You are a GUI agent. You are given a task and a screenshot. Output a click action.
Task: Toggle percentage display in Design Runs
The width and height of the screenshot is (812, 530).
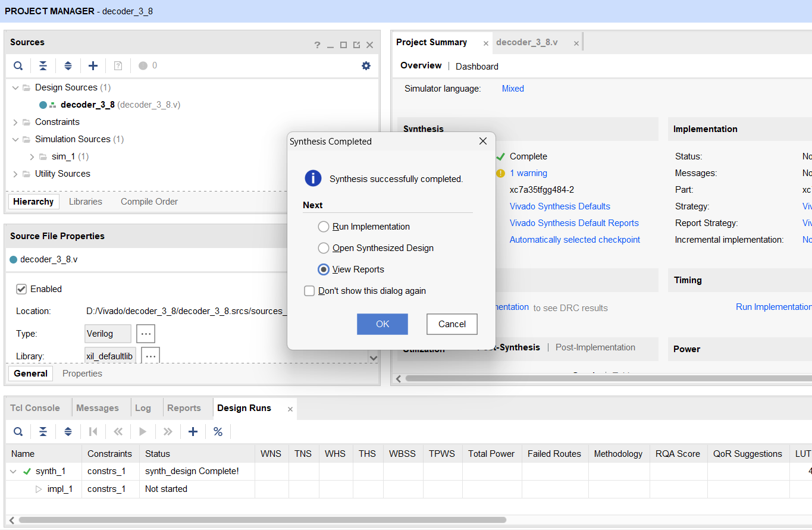(x=218, y=432)
